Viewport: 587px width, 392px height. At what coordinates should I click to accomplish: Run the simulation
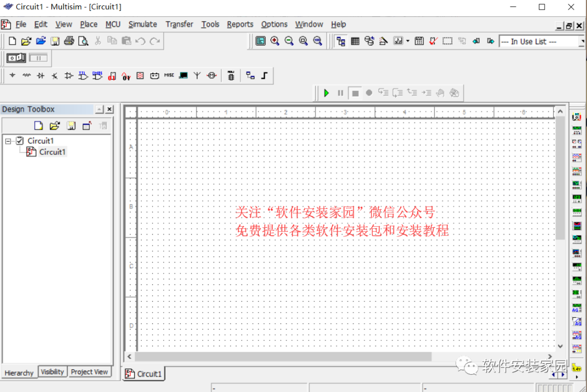coord(327,93)
